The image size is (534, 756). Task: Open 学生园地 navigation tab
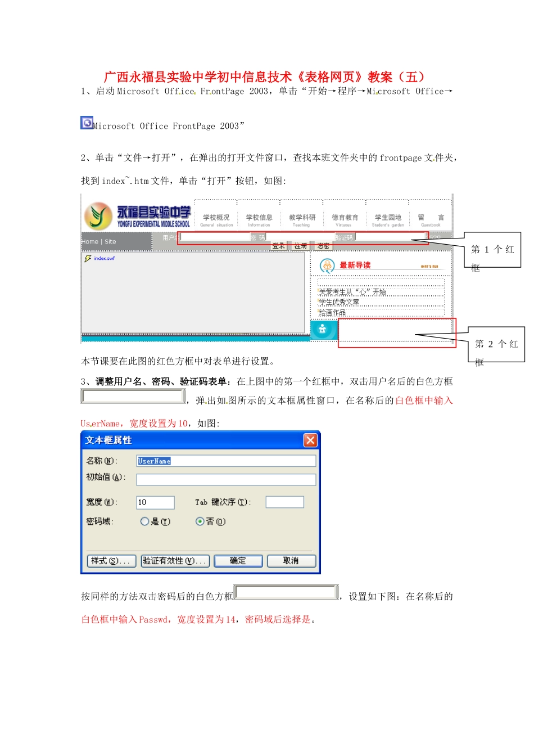[x=388, y=220]
